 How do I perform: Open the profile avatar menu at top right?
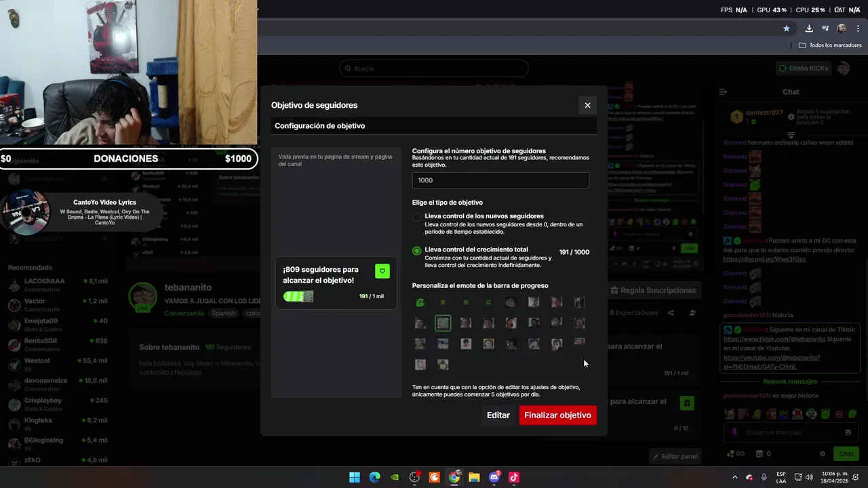844,68
